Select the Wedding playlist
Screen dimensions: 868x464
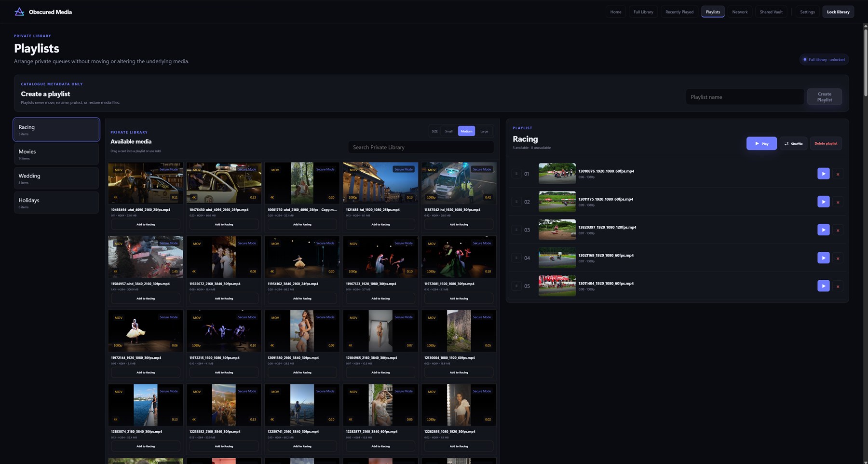pyautogui.click(x=56, y=178)
